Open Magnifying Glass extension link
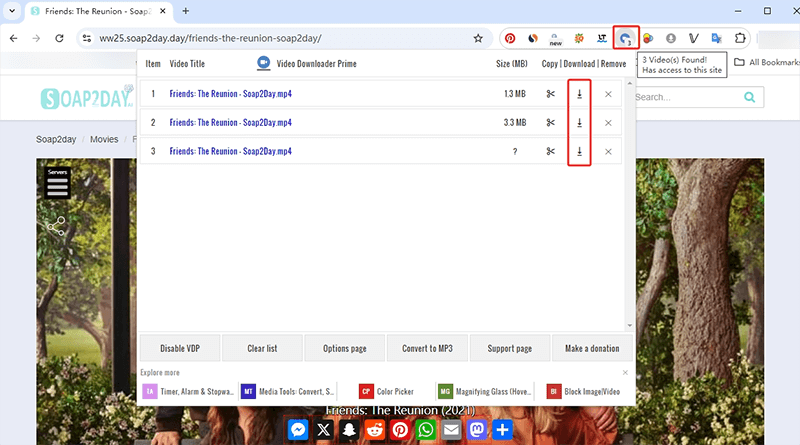800x445 pixels. coord(485,391)
